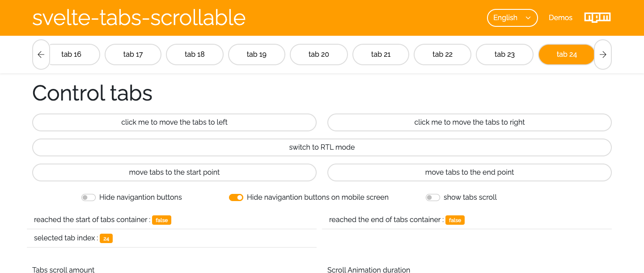Click the 'false' badge for end reached
644x273 pixels.
455,220
